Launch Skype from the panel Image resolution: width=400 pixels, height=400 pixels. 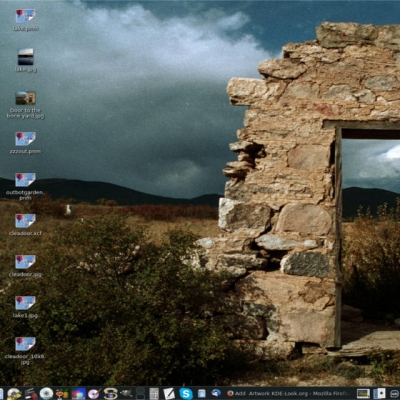(186, 394)
